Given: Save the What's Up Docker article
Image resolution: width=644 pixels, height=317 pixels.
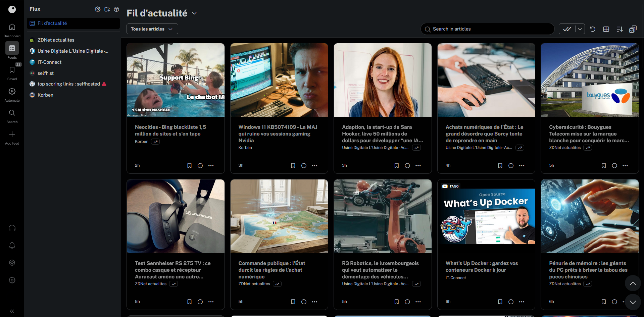Looking at the screenshot, I should click(500, 302).
